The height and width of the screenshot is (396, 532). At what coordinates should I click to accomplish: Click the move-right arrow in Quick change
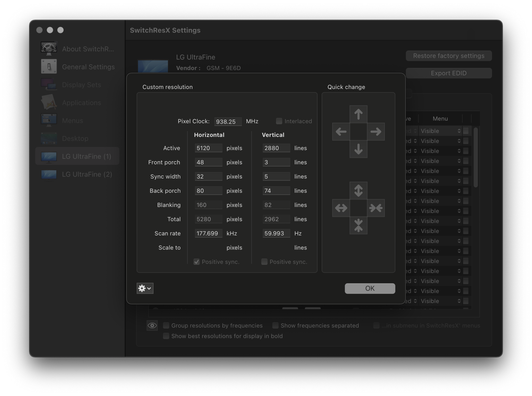[376, 132]
